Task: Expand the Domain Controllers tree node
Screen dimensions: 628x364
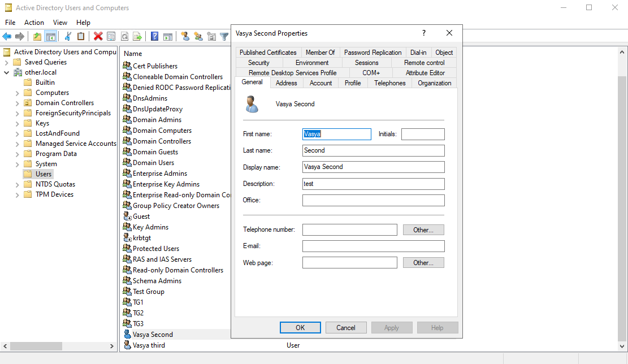Action: pyautogui.click(x=17, y=103)
